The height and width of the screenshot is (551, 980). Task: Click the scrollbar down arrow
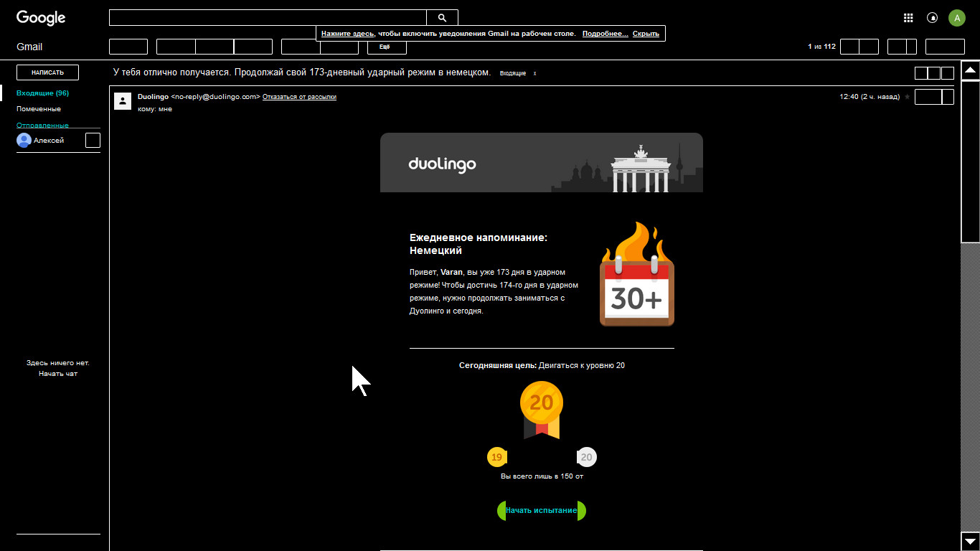coord(970,541)
